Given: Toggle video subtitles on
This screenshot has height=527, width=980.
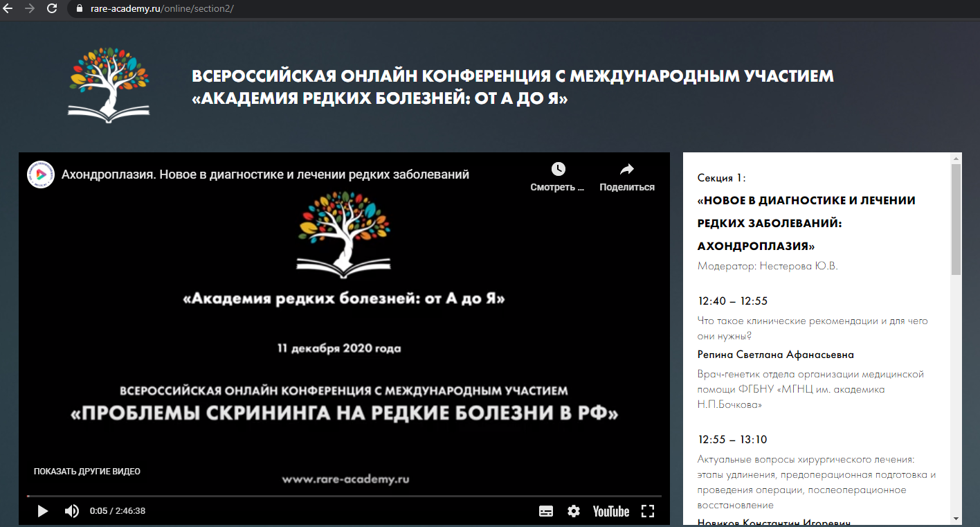Looking at the screenshot, I should 546,511.
